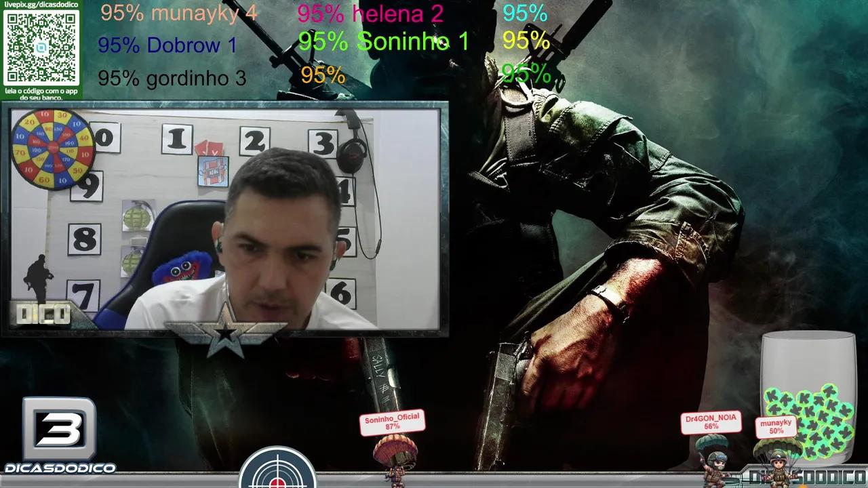
Task: Select the DICASGODICO logo at bottom right
Action: point(827,474)
